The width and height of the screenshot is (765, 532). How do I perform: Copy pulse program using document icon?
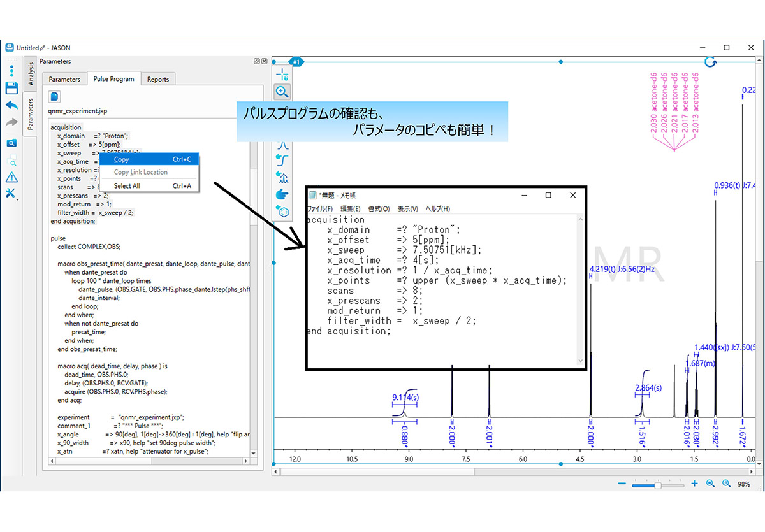click(55, 96)
